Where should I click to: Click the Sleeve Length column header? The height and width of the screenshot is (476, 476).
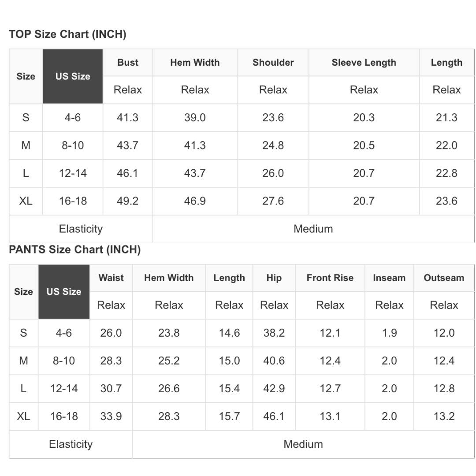click(x=364, y=63)
